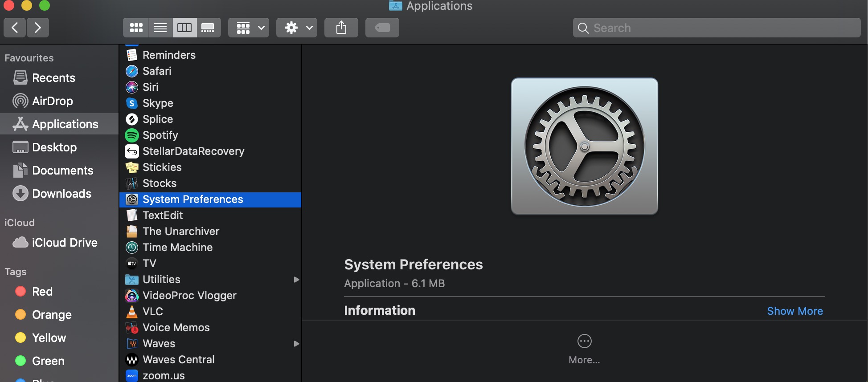Viewport: 868px width, 382px height.
Task: Select the Splice app icon
Action: (132, 119)
